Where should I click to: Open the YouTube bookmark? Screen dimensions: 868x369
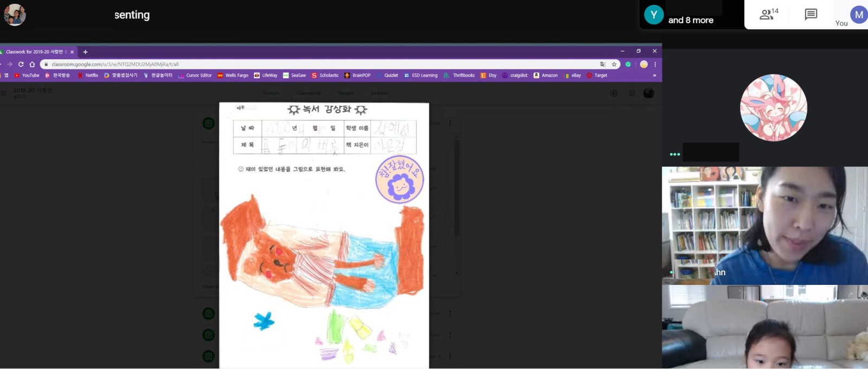click(x=27, y=75)
